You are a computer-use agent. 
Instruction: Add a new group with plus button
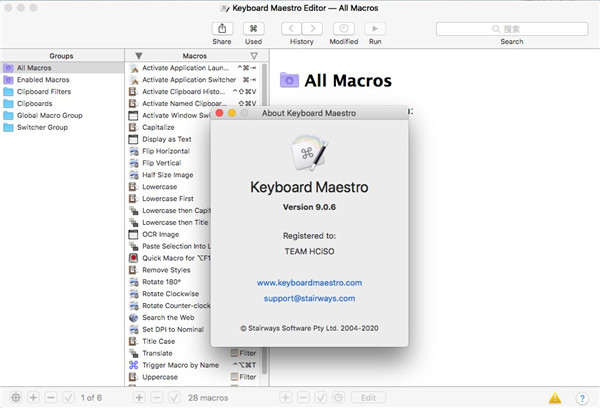click(x=33, y=398)
